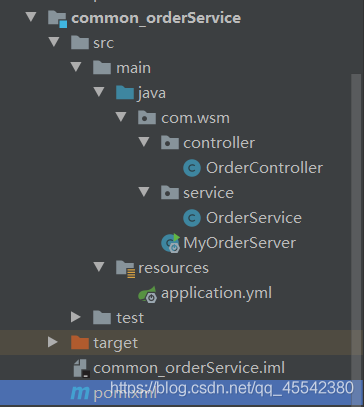Click the src folder icon

pos(80,43)
